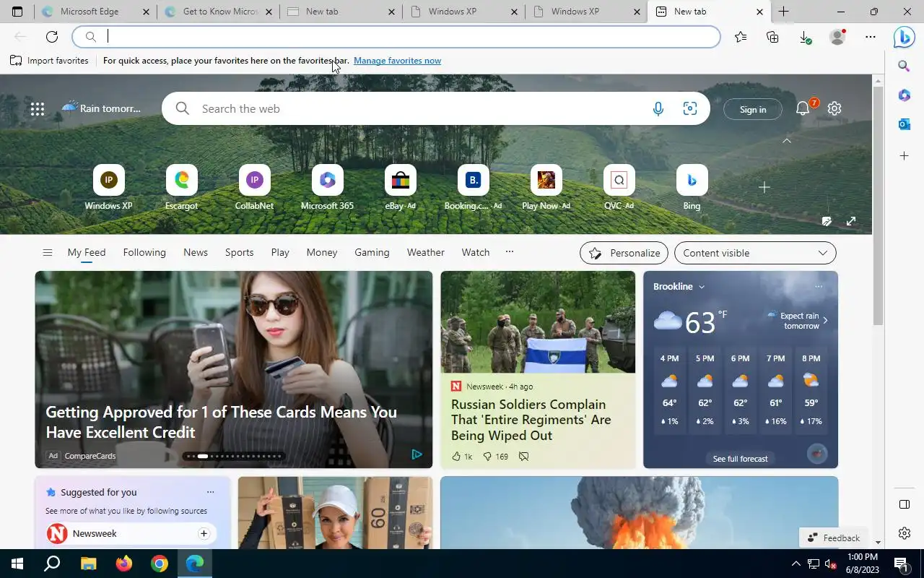
Task: Open Suggested for you options ellipsis
Action: (x=210, y=492)
